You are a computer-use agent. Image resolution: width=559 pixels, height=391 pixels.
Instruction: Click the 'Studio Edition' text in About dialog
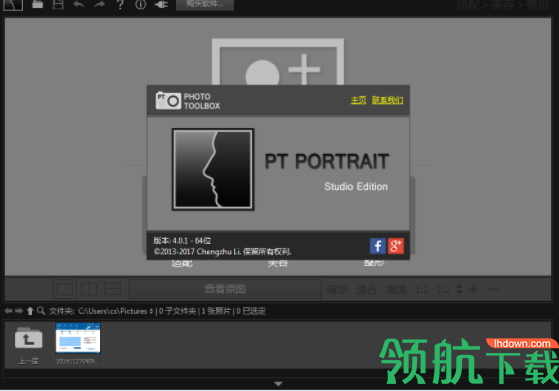[356, 186]
